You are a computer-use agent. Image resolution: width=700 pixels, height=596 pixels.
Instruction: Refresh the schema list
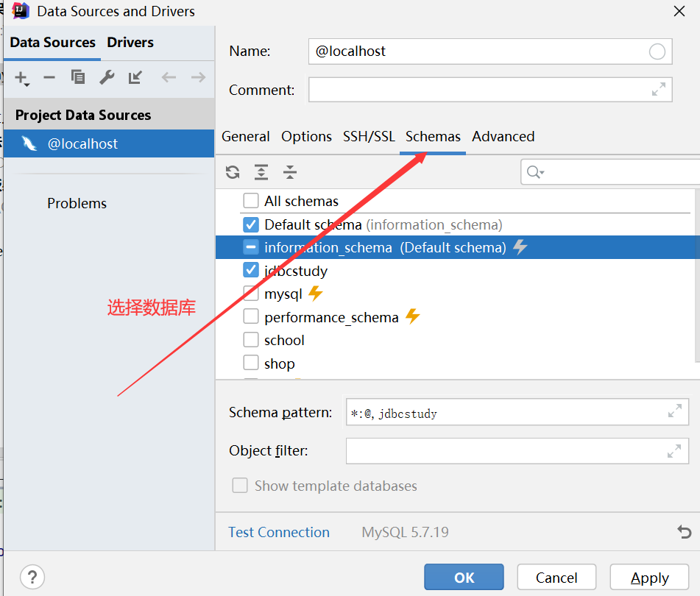[x=233, y=172]
